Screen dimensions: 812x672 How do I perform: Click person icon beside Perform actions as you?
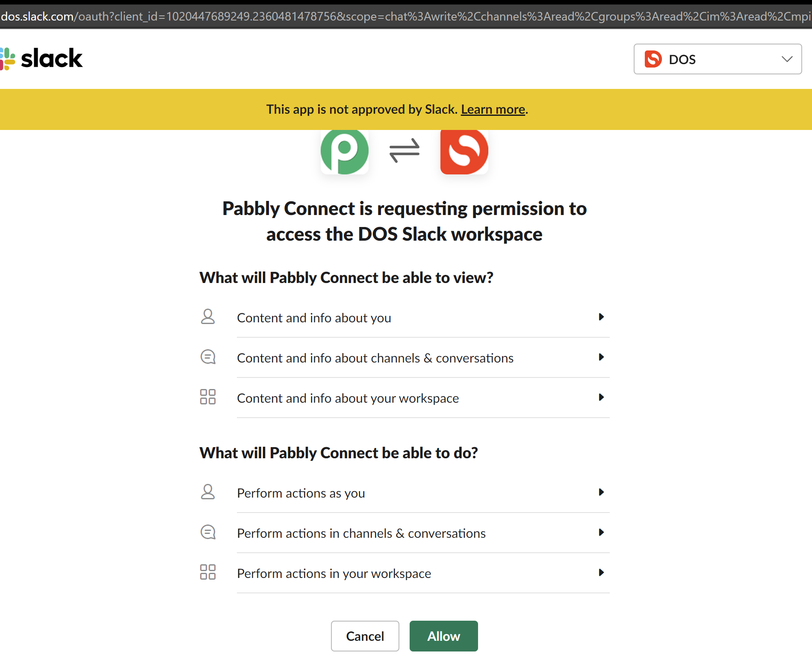tap(208, 492)
